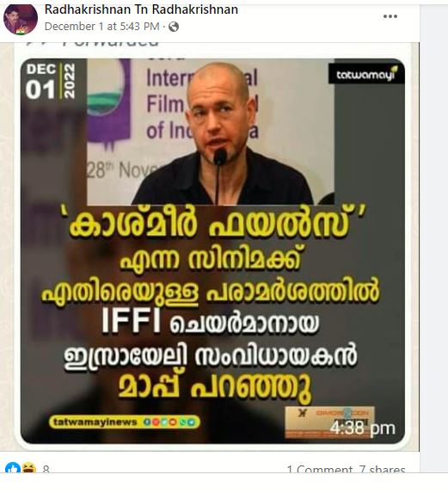Click the IFFI text in the image
This screenshot has height=493, width=448.
(131, 321)
